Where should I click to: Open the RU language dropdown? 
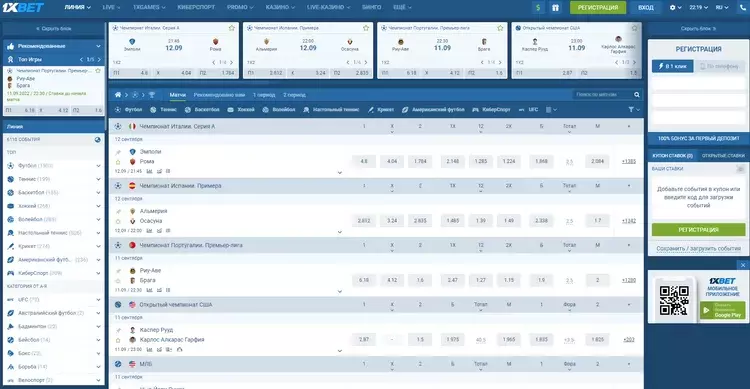pos(722,8)
